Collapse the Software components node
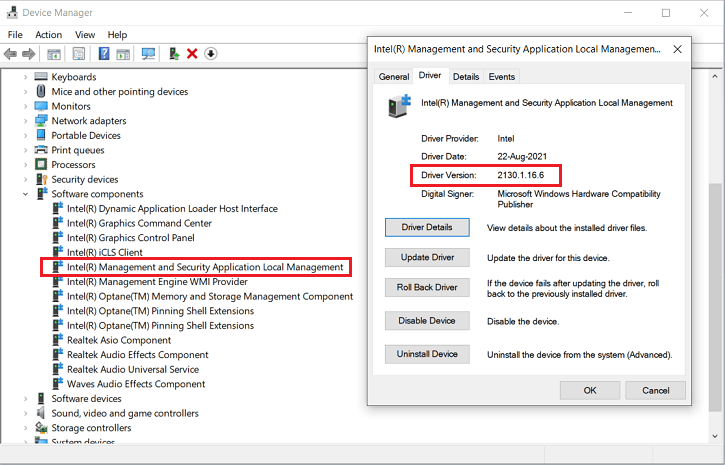Viewport: 725px width, 465px height. pos(25,194)
